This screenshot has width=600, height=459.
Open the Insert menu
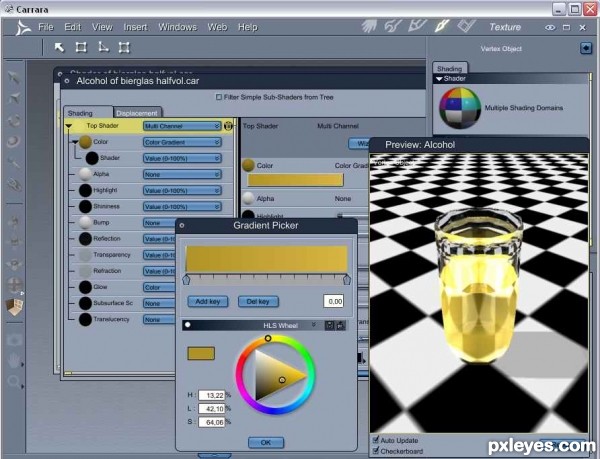click(135, 27)
